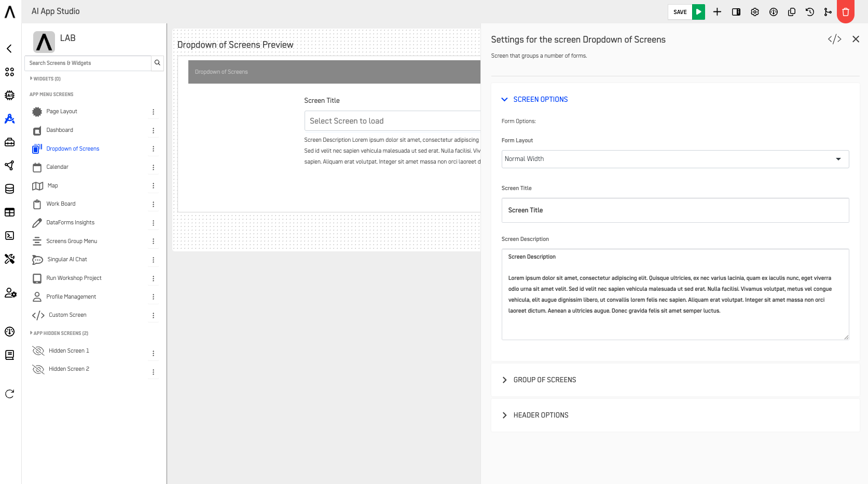Open the terminal console icon in sidebar
Image resolution: width=868 pixels, height=484 pixels.
9,236
